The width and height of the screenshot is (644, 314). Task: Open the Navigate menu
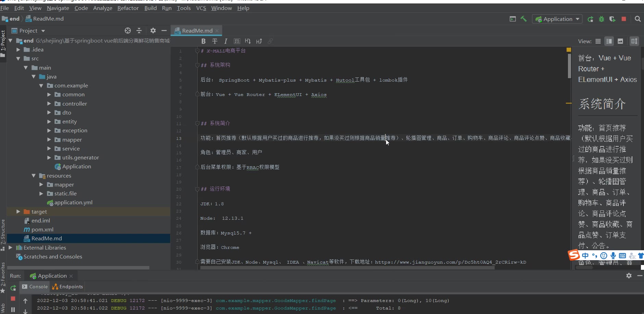[58, 8]
